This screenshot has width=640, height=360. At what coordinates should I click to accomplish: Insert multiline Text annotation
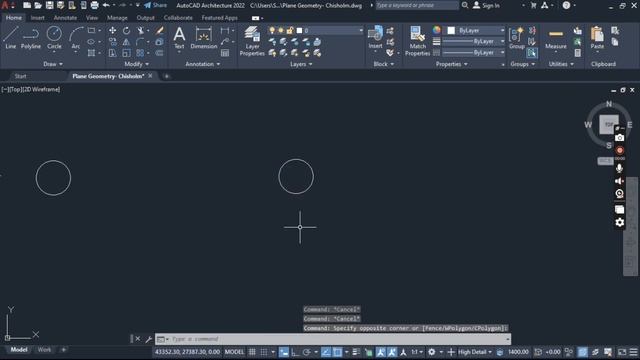[179, 38]
